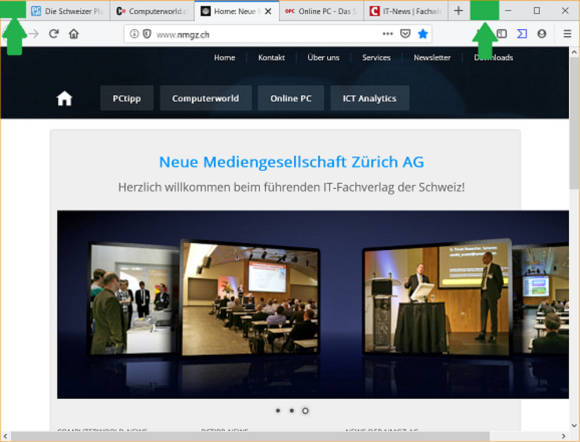Click vertical scrollbar up arrow
The height and width of the screenshot is (442, 580).
[x=574, y=53]
